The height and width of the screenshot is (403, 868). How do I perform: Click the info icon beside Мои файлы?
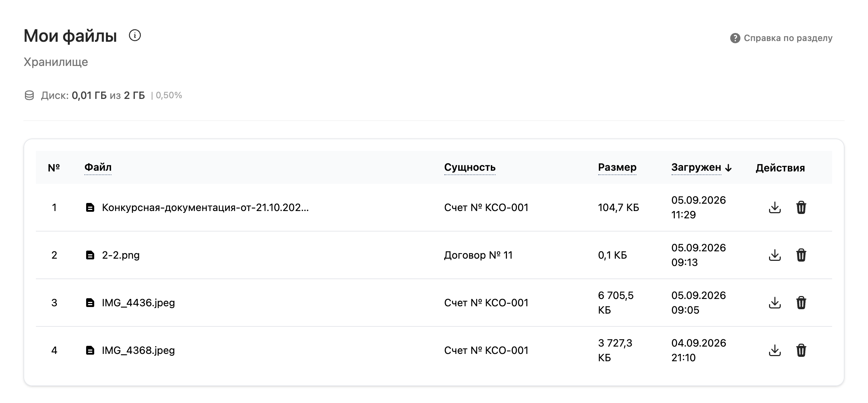coord(135,36)
